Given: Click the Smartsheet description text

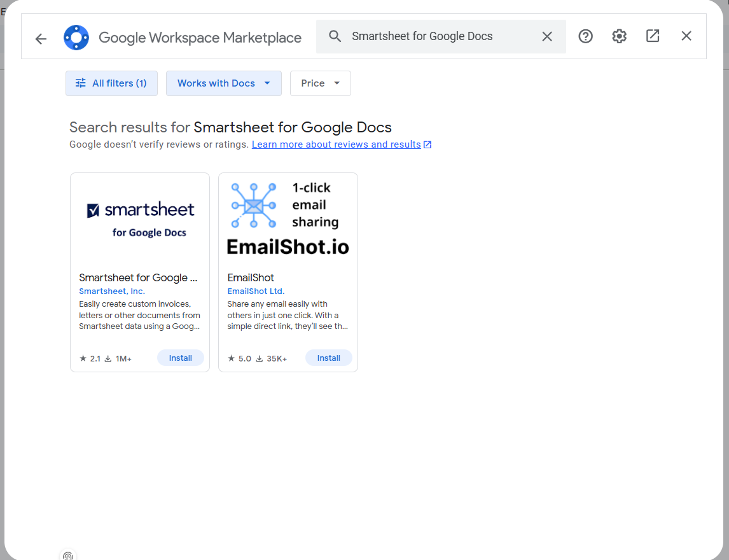Looking at the screenshot, I should tap(139, 316).
